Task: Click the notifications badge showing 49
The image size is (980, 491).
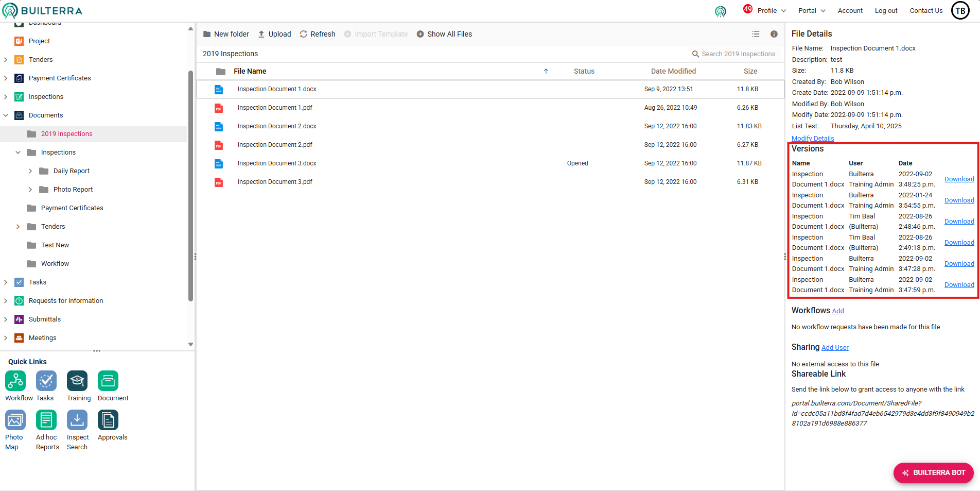Action: [x=747, y=9]
